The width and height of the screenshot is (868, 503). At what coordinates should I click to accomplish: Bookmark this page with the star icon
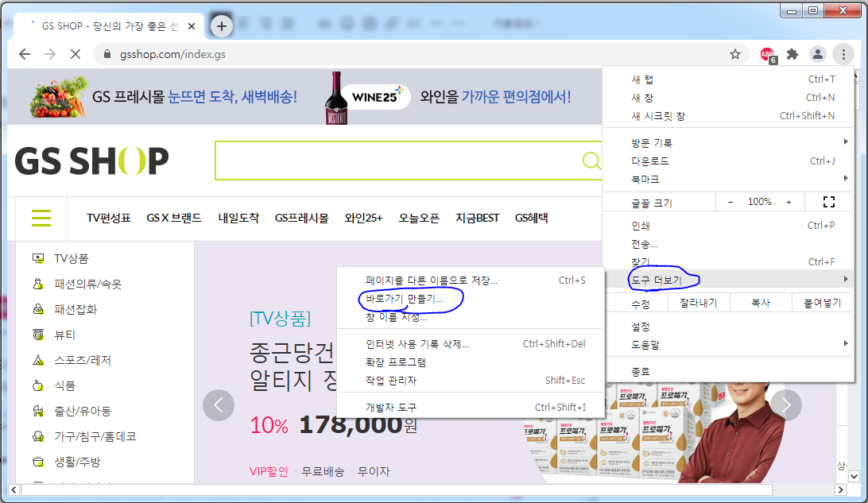coord(735,54)
